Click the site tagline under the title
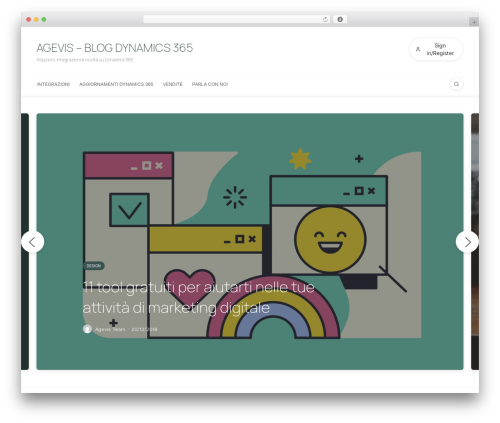The width and height of the screenshot is (500, 423). tap(85, 60)
